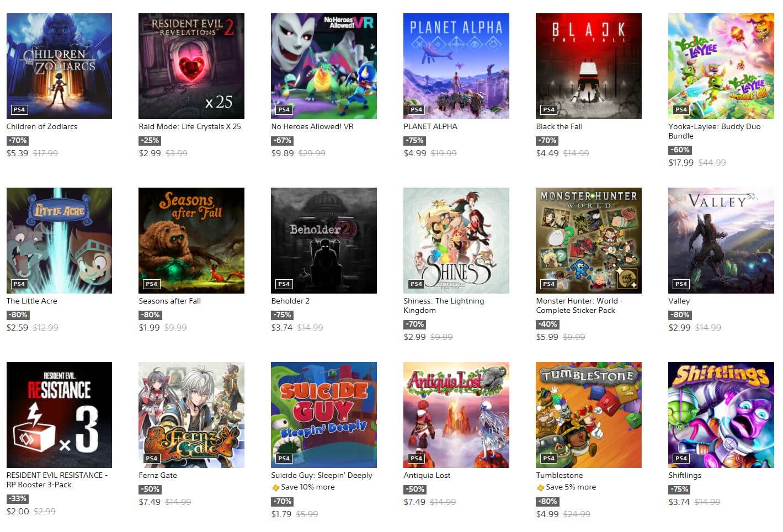Click the -70% discount badge for Children of Zodiarcs
783x532 pixels.
[17, 140]
